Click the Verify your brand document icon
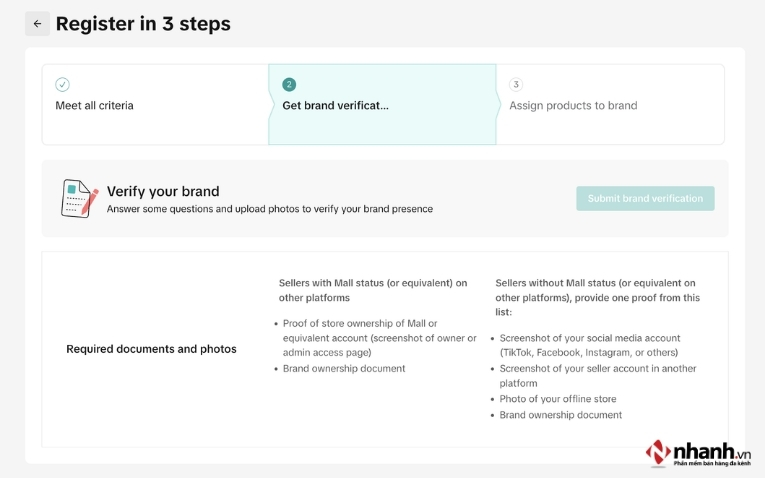Screen dimensions: 765x478 coord(79,198)
